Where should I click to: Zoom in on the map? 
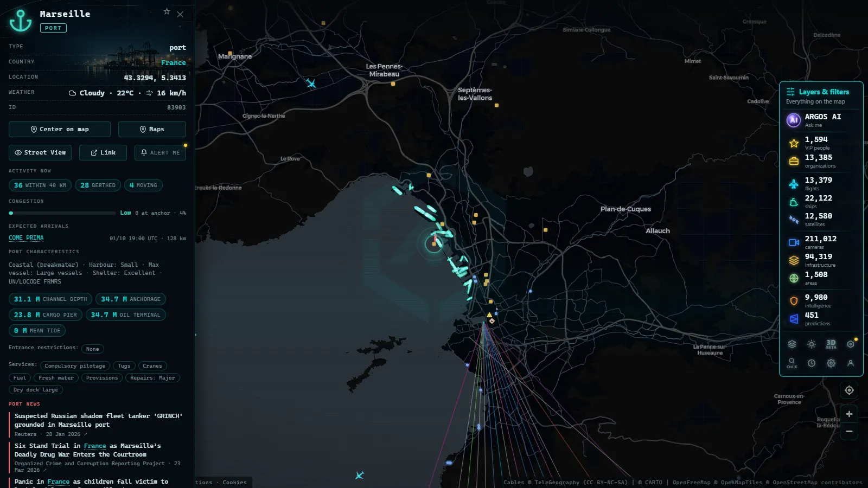coord(849,414)
